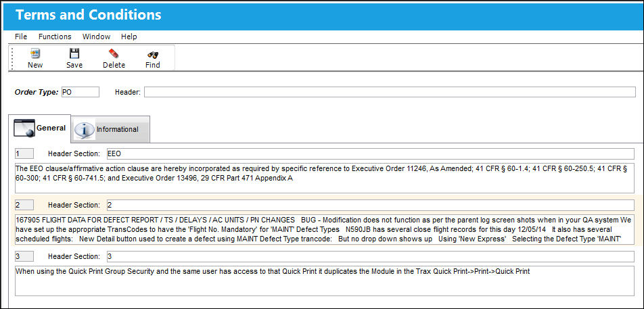
Task: Open the Functions menu
Action: click(55, 37)
